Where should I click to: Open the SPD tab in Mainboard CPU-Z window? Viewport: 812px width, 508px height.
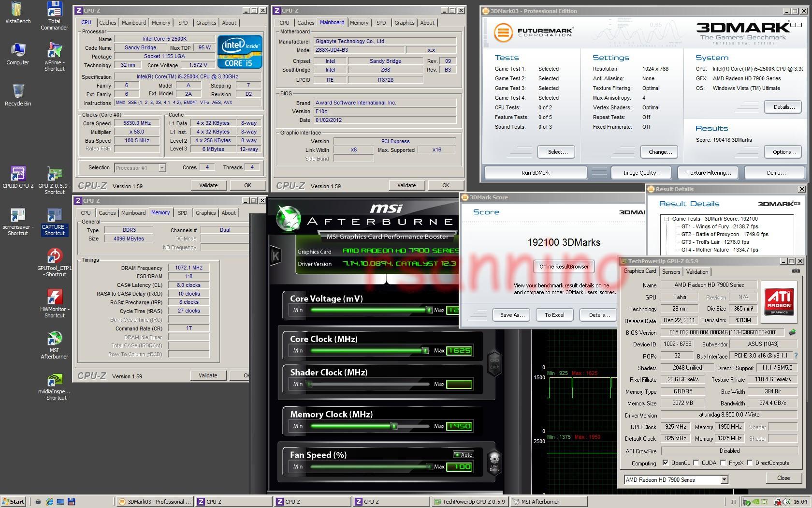coord(381,23)
